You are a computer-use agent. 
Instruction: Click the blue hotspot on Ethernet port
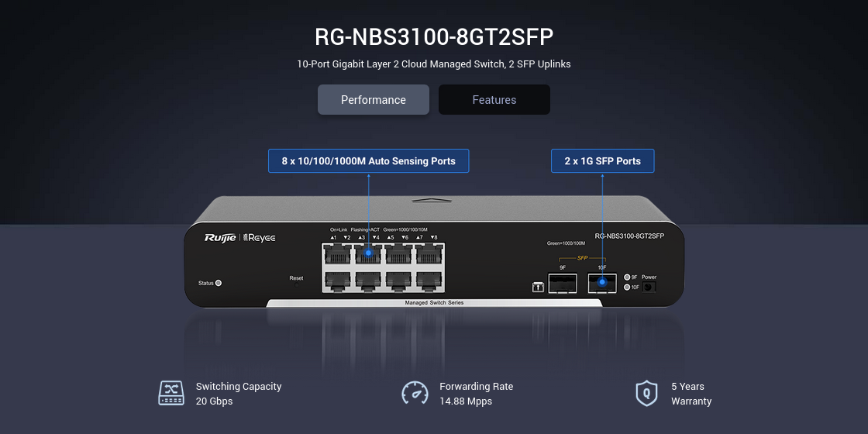pos(368,253)
